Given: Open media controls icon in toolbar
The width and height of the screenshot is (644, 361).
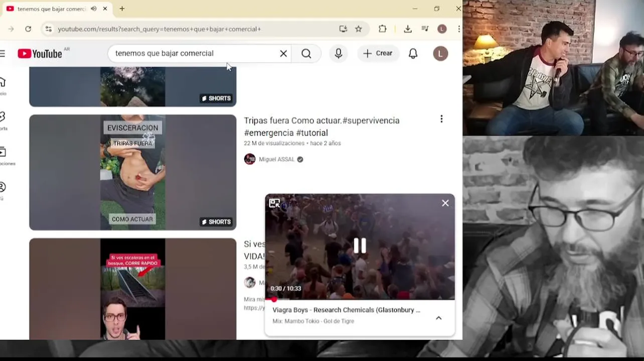Looking at the screenshot, I should point(425,29).
